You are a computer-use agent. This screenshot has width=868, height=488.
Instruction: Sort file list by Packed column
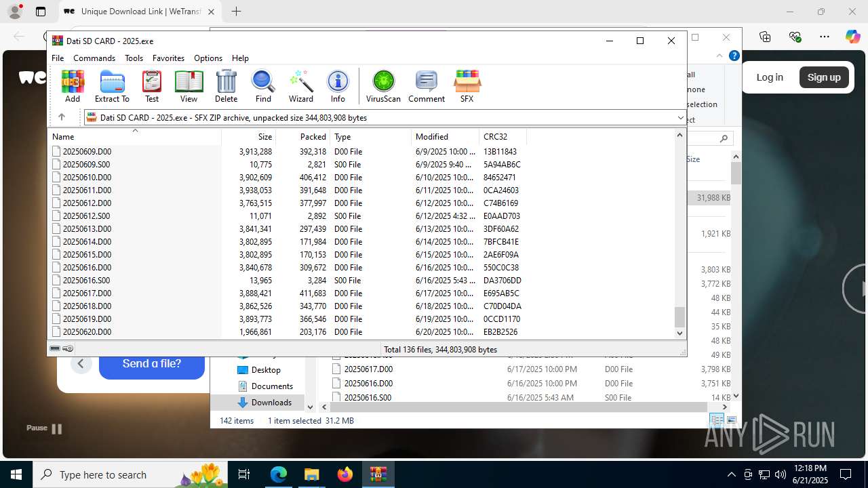303,136
